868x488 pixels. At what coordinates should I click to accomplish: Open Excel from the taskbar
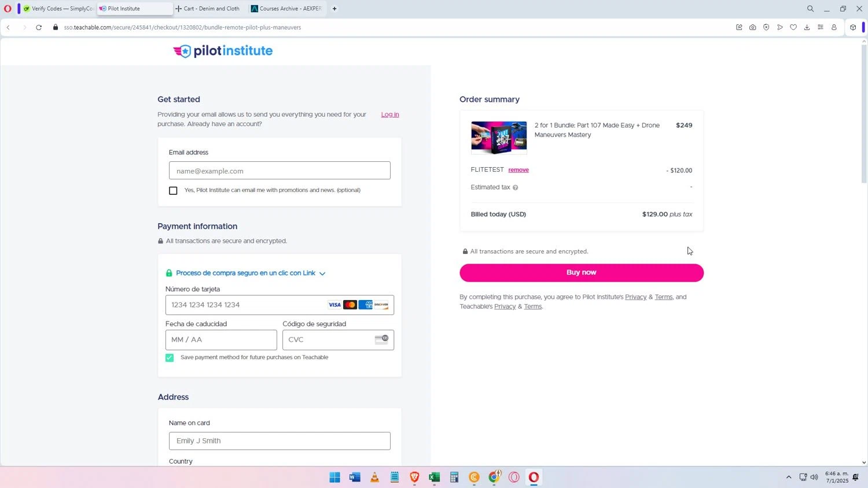[x=435, y=477]
